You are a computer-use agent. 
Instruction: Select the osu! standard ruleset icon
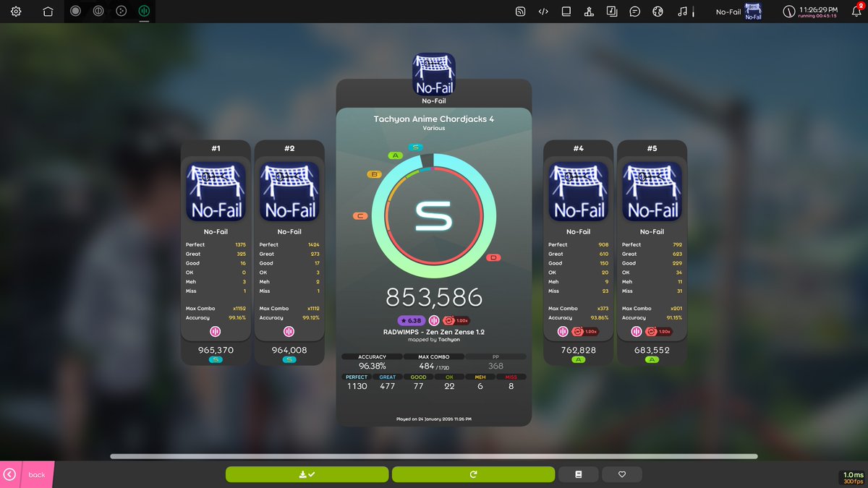tap(76, 12)
